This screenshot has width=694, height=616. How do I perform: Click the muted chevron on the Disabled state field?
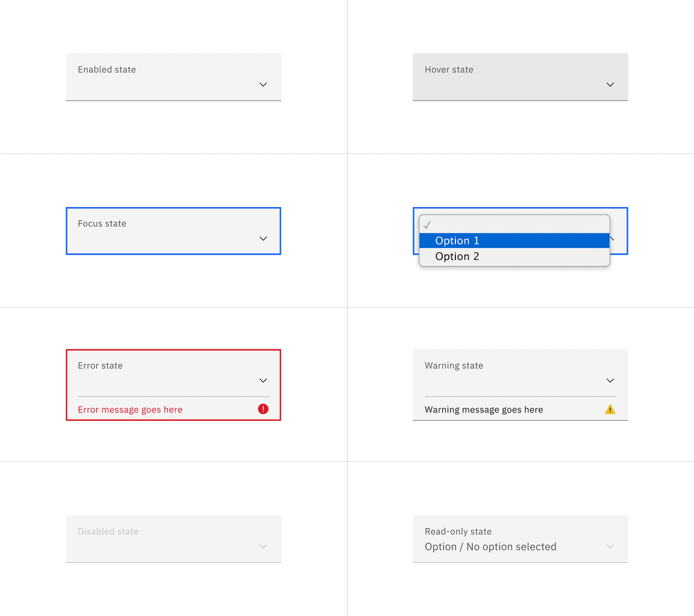(x=263, y=547)
